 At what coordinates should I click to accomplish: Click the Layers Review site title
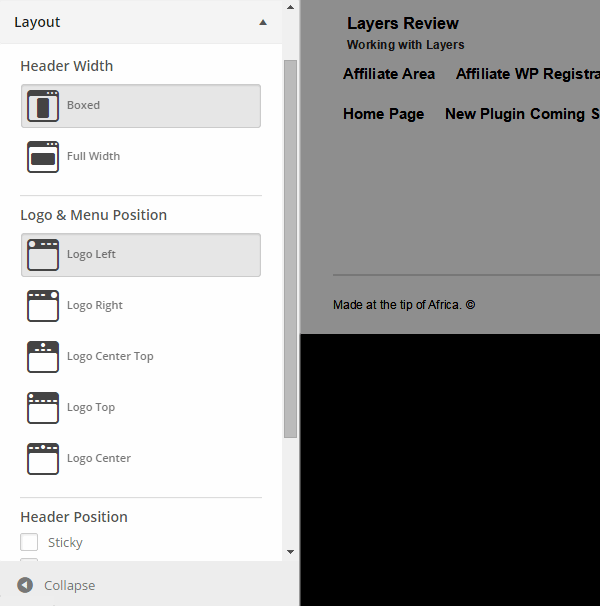pos(403,24)
